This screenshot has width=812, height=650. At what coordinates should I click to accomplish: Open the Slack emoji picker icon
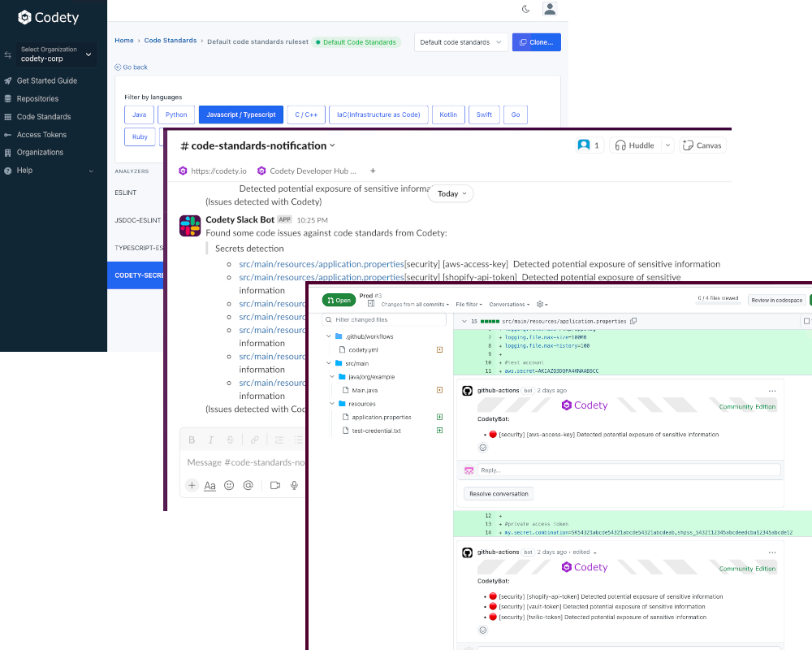[229, 486]
